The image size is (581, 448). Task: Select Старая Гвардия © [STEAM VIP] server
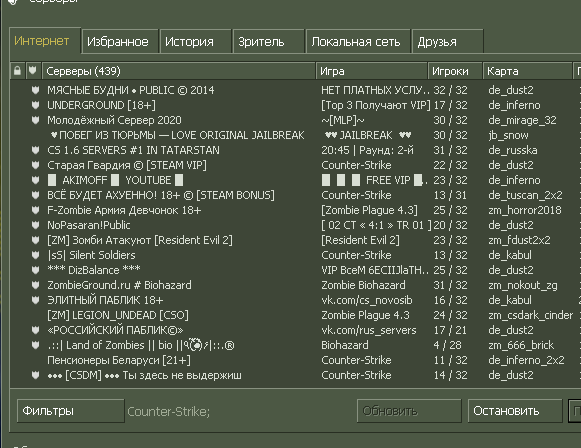click(x=127, y=165)
